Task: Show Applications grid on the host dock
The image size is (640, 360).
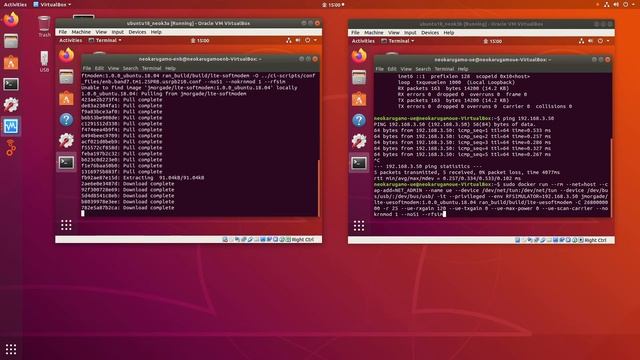Action: 11,349
